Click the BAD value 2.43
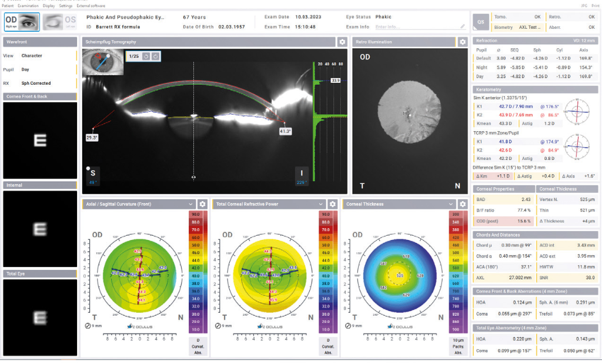The height and width of the screenshot is (364, 602). tap(526, 200)
